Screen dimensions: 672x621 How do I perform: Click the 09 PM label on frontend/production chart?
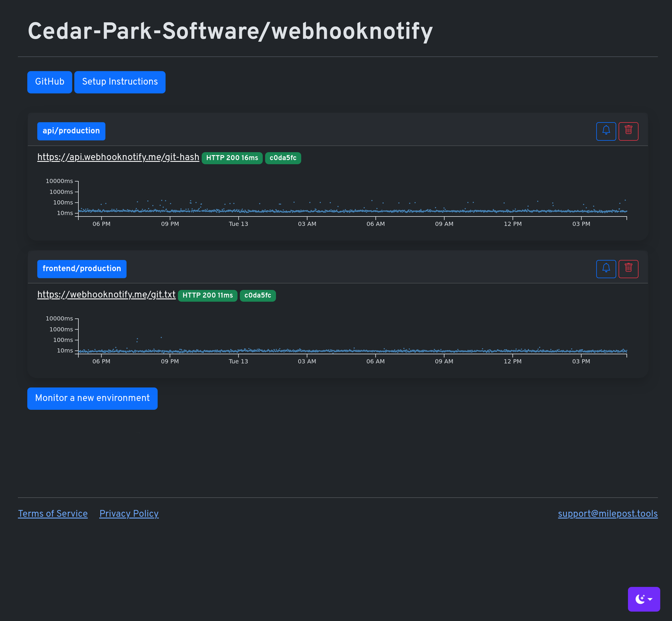[x=170, y=361]
